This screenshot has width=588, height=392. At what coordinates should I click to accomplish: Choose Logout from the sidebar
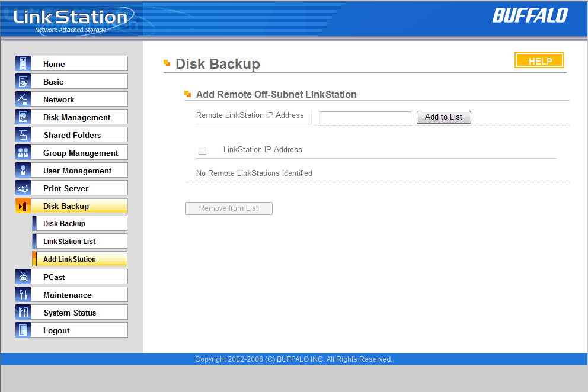coord(79,330)
